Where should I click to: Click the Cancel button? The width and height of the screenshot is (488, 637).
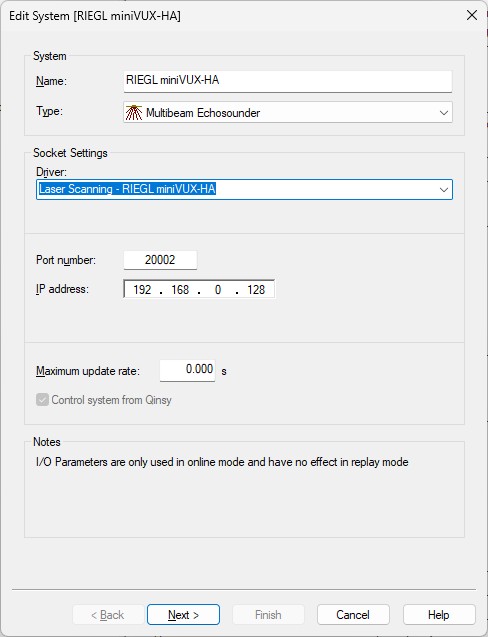click(x=353, y=615)
